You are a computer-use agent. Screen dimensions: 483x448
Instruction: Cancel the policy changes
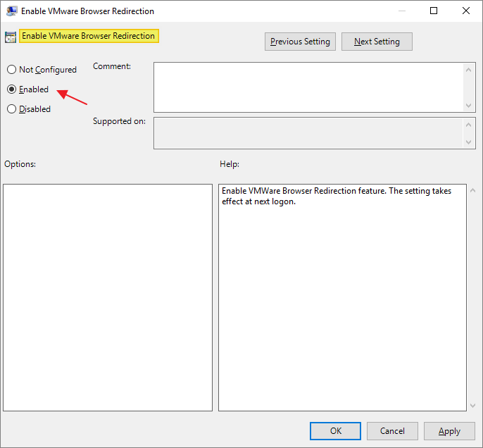392,431
